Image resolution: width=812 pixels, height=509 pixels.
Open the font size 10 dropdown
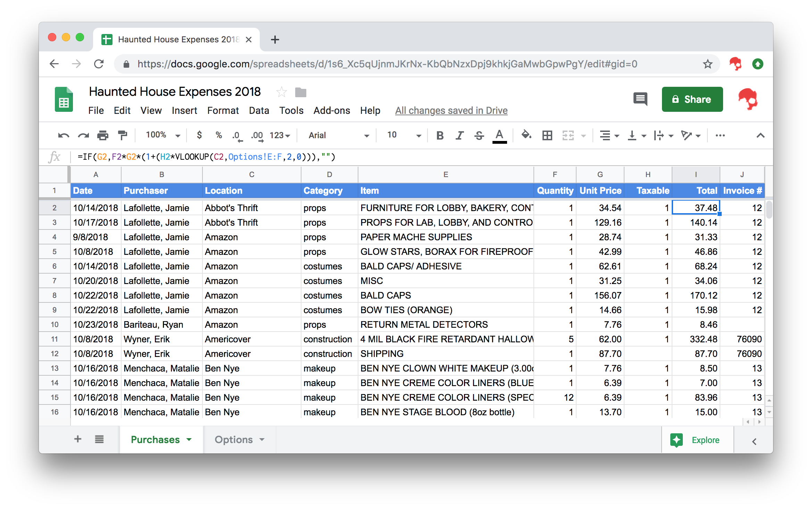[x=404, y=135]
